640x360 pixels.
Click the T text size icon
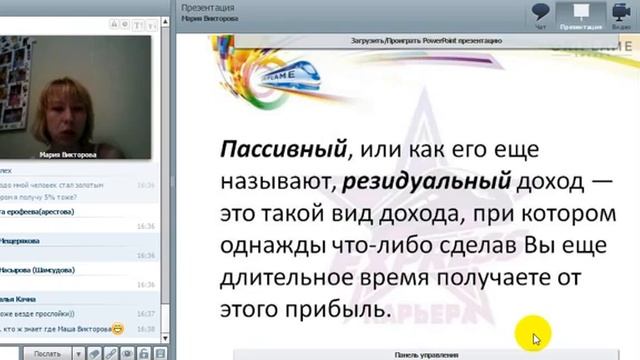(138, 26)
